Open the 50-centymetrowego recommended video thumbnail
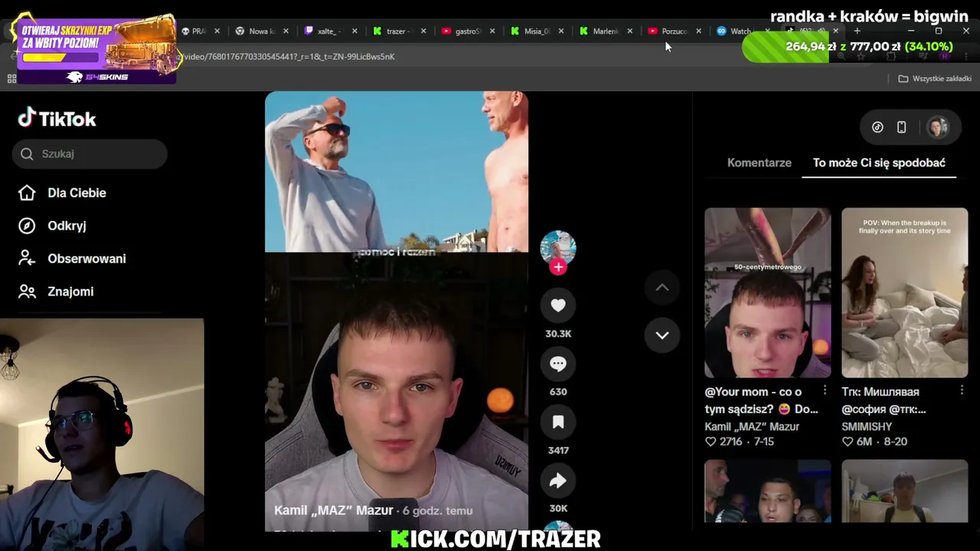This screenshot has width=980, height=551. pos(767,292)
